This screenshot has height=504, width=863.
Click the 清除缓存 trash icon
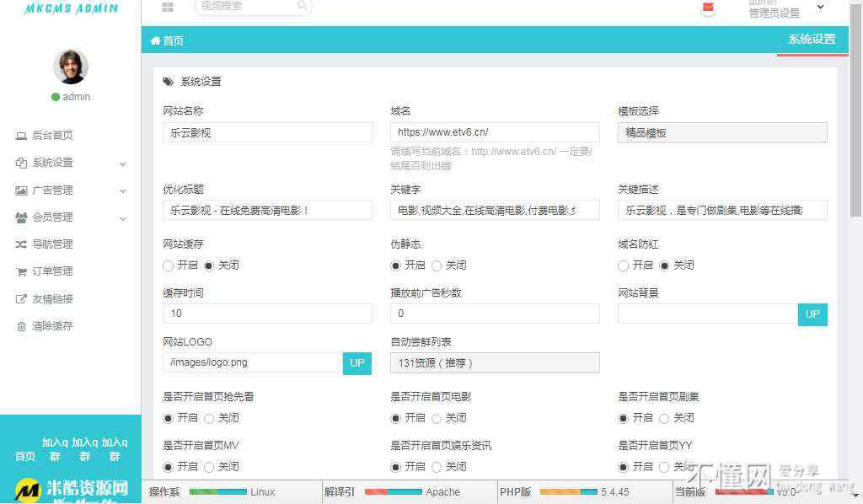tap(21, 326)
